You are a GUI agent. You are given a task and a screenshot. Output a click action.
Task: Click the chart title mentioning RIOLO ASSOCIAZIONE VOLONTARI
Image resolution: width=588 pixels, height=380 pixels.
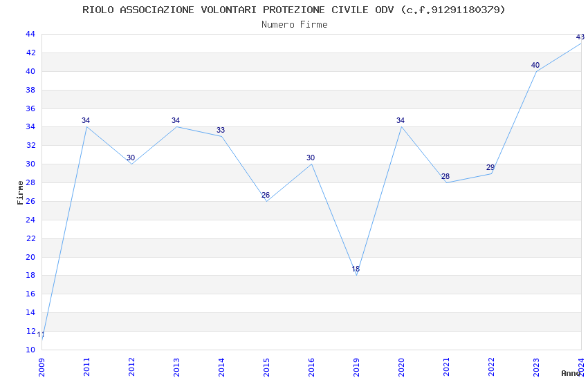tap(294, 10)
